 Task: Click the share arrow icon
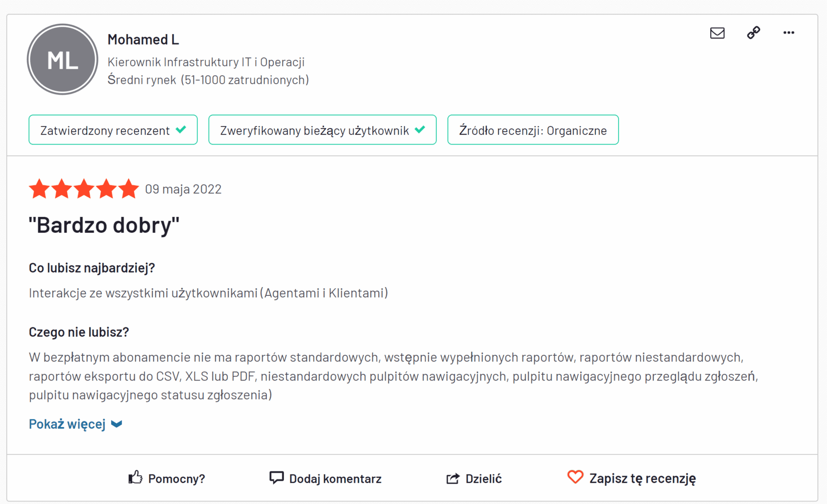click(x=453, y=479)
